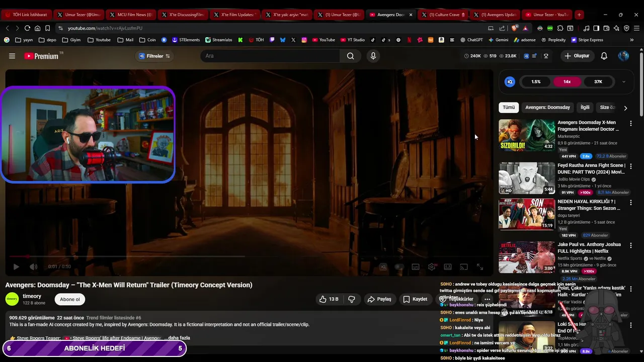Click the vidIQ trophy icon in header

click(546, 56)
